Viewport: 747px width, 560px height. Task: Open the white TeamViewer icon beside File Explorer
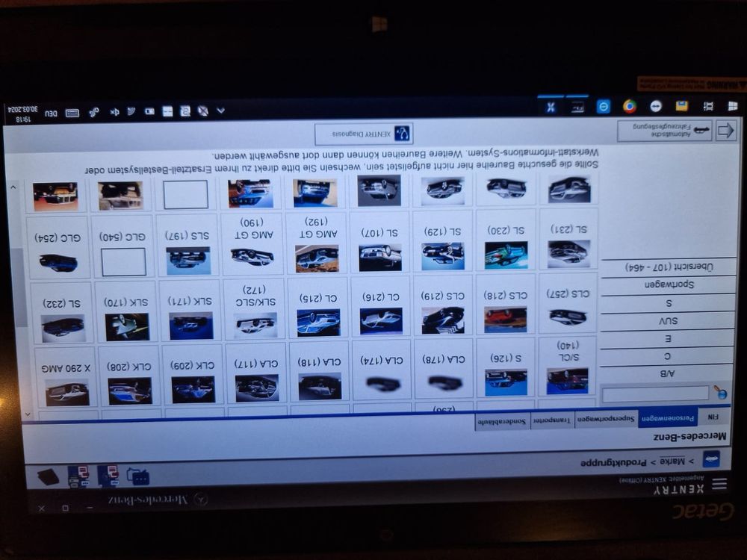click(656, 106)
